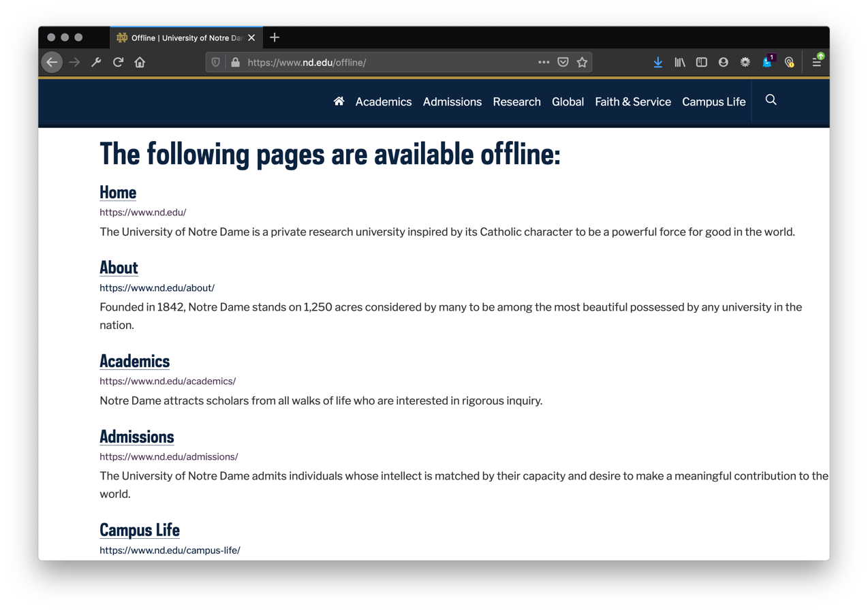868x611 pixels.
Task: Click the https://www.nd.edu/admissions/ URL text
Action: click(x=169, y=457)
